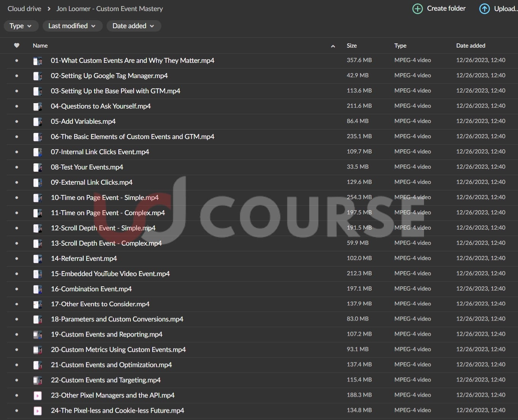Toggle favorite dot for 02-Setting Up Google Tag Manager
The width and height of the screenshot is (518, 420).
click(17, 76)
